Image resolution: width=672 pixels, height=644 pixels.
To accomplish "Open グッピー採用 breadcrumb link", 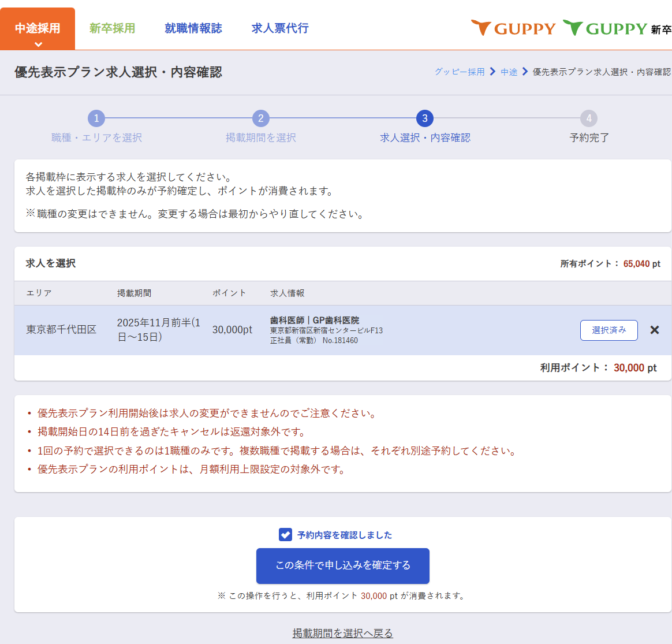I will coord(460,72).
